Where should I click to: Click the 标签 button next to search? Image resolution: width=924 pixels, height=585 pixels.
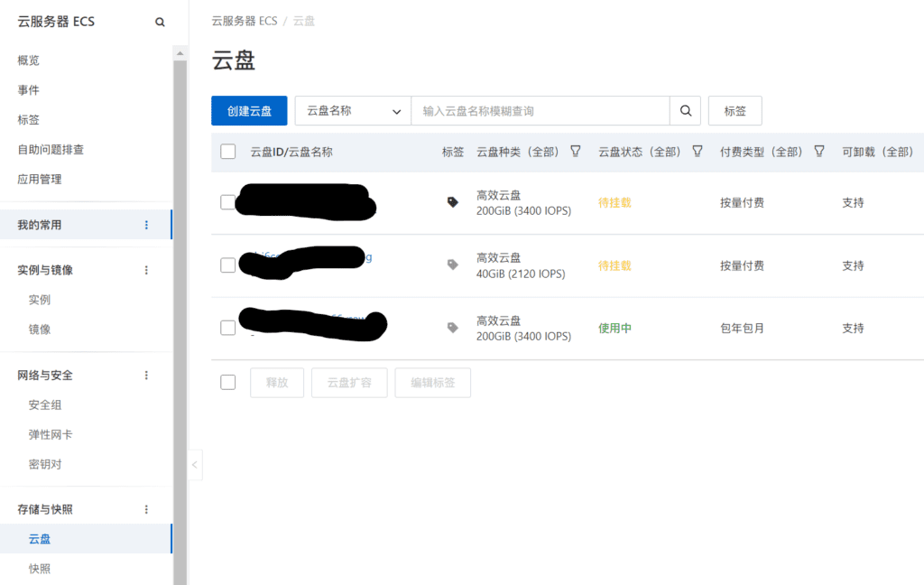[x=735, y=111]
